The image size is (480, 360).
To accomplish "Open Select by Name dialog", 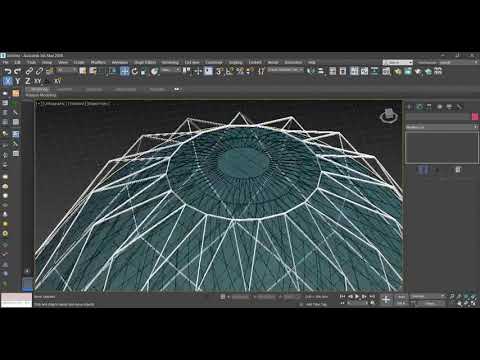I will coord(93,71).
